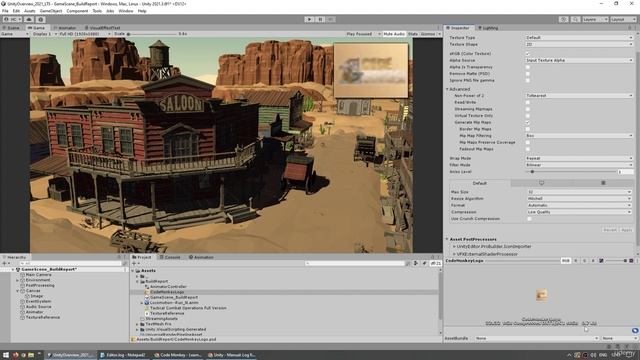640x360 pixels.
Task: Toggle the sRGB (Color Texture) checkbox
Action: pyautogui.click(x=528, y=54)
